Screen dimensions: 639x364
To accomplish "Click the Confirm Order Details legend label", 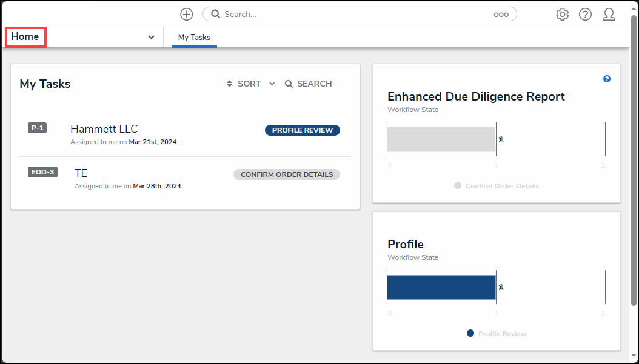I will tap(502, 186).
